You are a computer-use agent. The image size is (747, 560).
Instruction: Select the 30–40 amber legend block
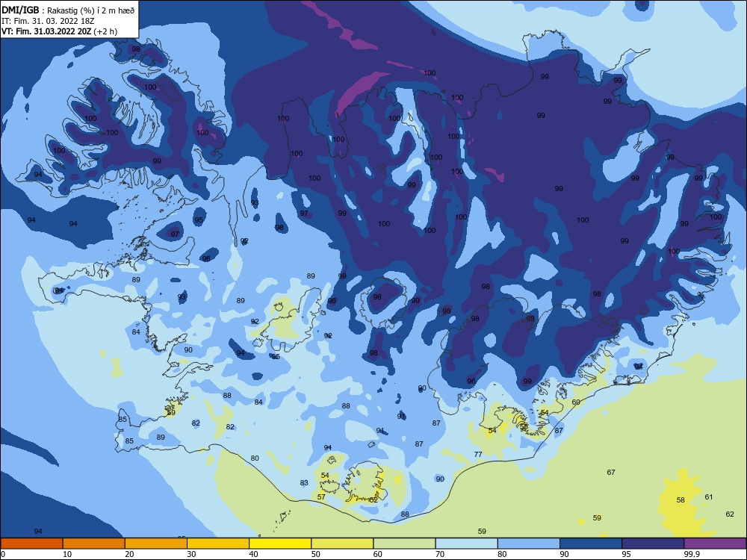pyautogui.click(x=218, y=544)
